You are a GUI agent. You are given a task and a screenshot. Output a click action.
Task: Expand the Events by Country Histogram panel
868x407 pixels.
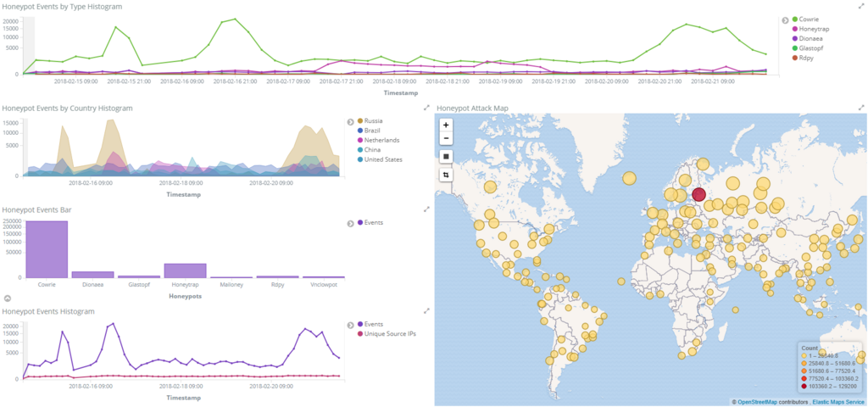[427, 108]
